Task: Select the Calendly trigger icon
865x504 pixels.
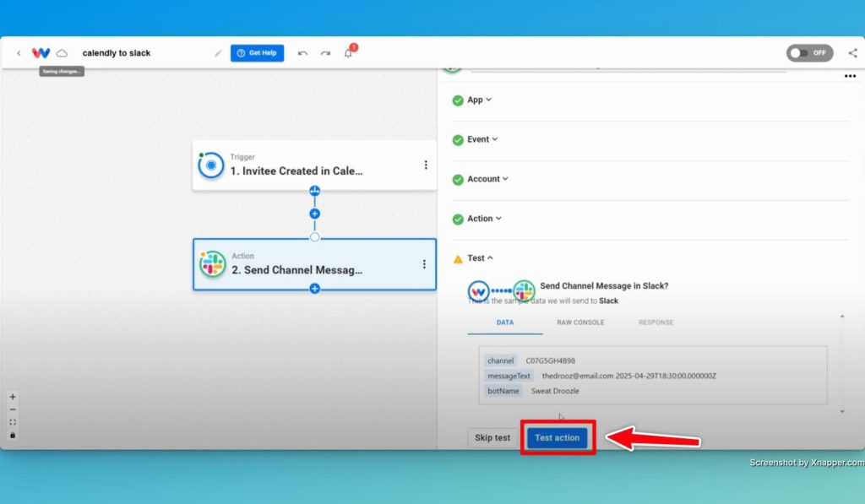Action: point(210,165)
